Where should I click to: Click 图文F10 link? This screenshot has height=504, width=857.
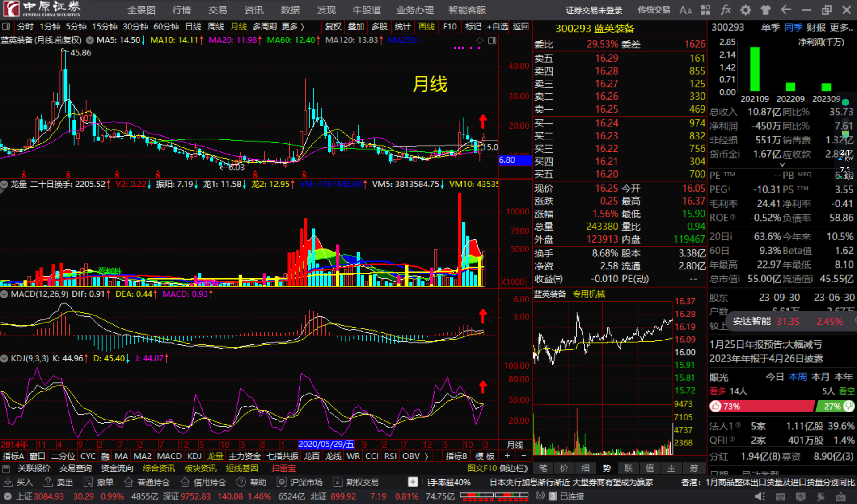pos(482,468)
